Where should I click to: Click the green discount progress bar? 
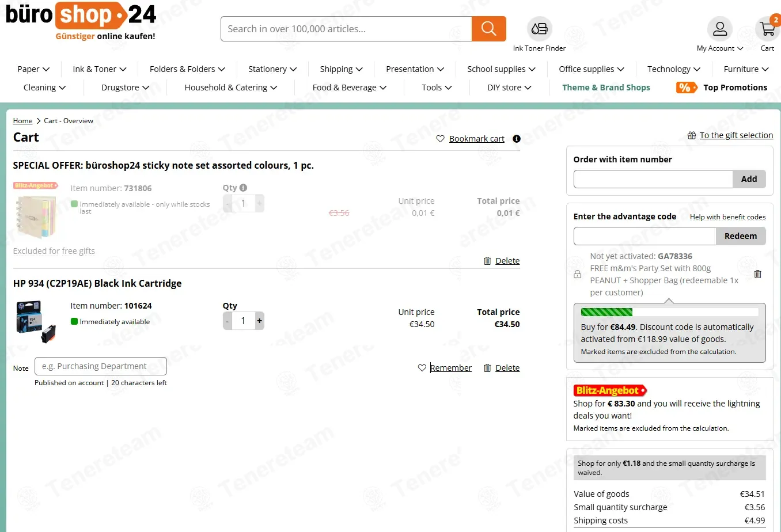(x=606, y=312)
